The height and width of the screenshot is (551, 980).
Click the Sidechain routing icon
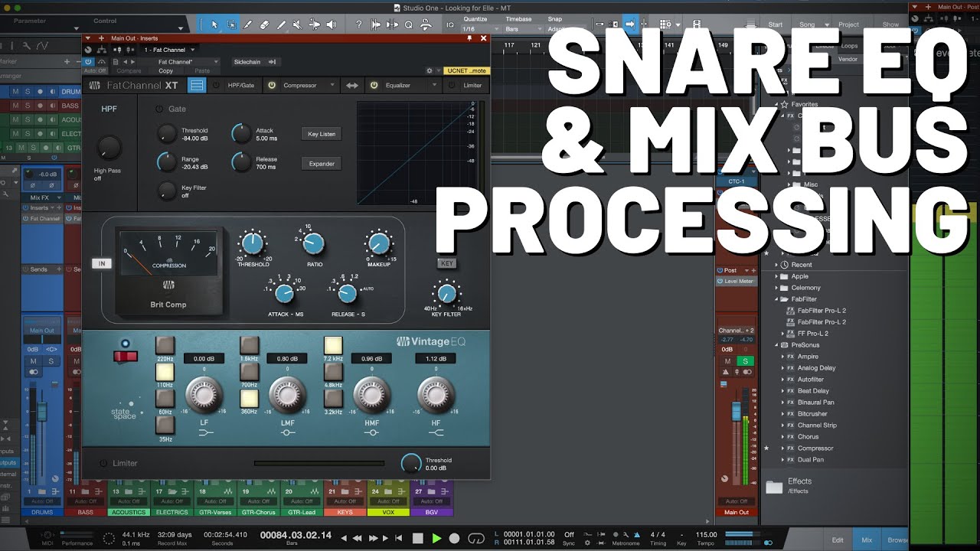click(272, 61)
